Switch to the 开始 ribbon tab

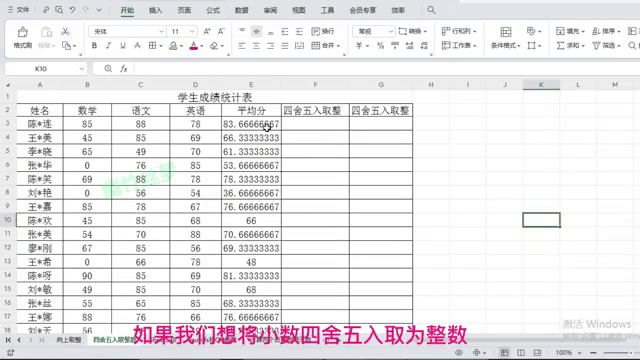tap(127, 10)
